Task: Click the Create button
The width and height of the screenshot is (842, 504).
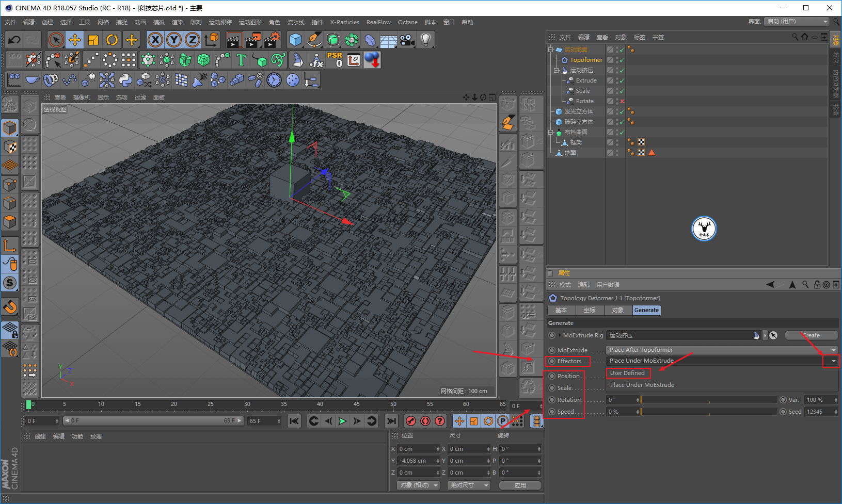Action: click(811, 335)
